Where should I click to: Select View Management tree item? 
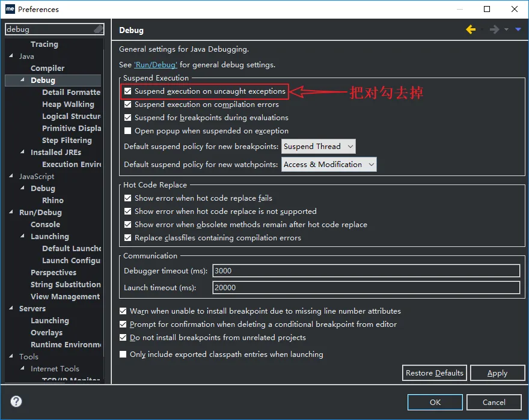pyautogui.click(x=65, y=297)
